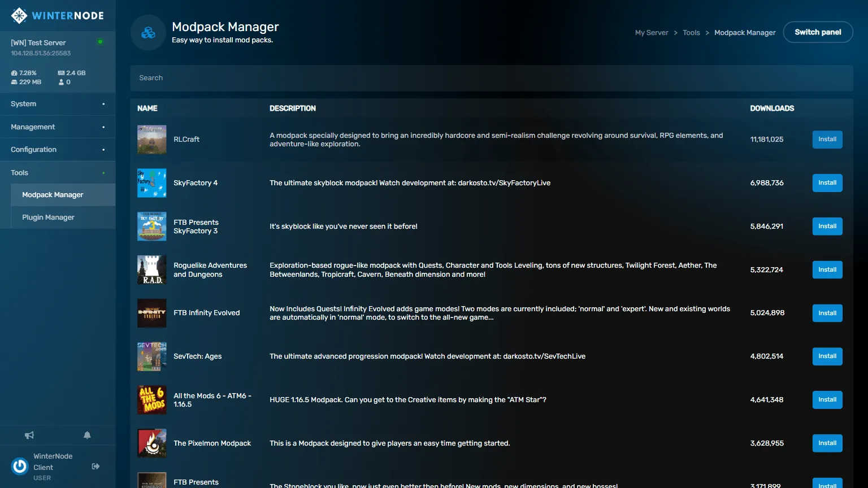This screenshot has height=488, width=868.
Task: Install the RLCraft modpack
Action: 827,140
